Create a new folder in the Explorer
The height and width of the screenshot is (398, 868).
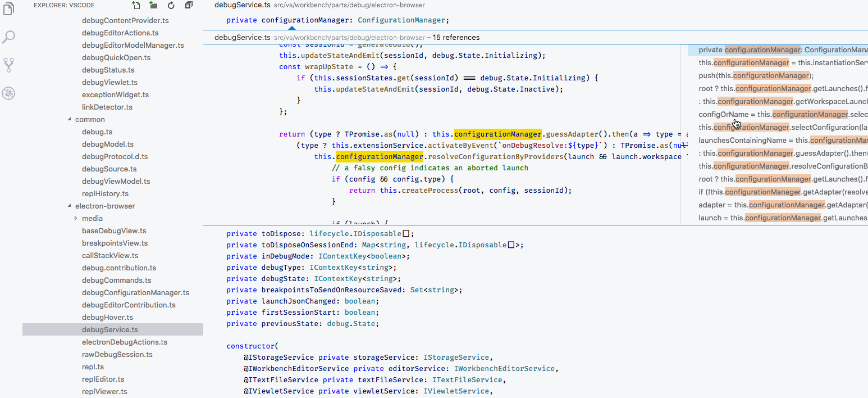coord(153,5)
